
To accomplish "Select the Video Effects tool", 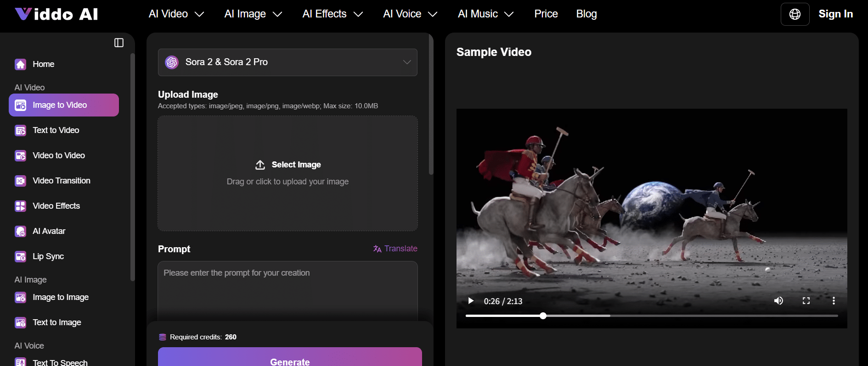I will point(56,206).
